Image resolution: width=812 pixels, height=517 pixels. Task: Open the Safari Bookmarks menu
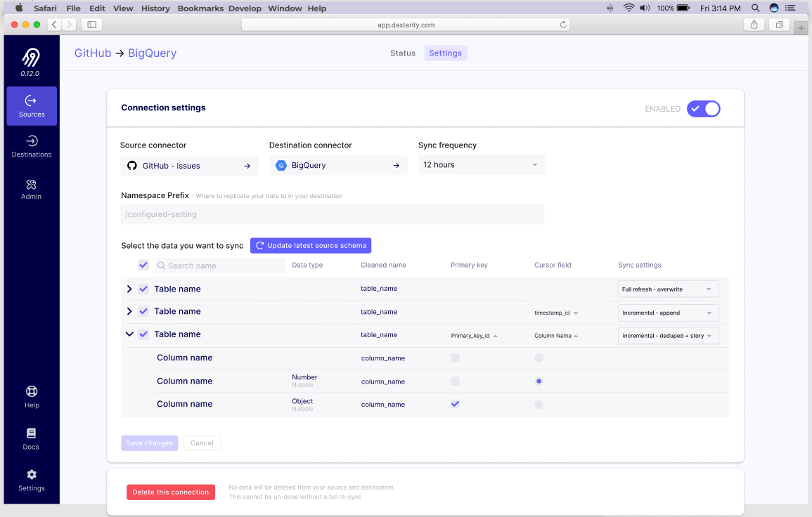coord(200,8)
